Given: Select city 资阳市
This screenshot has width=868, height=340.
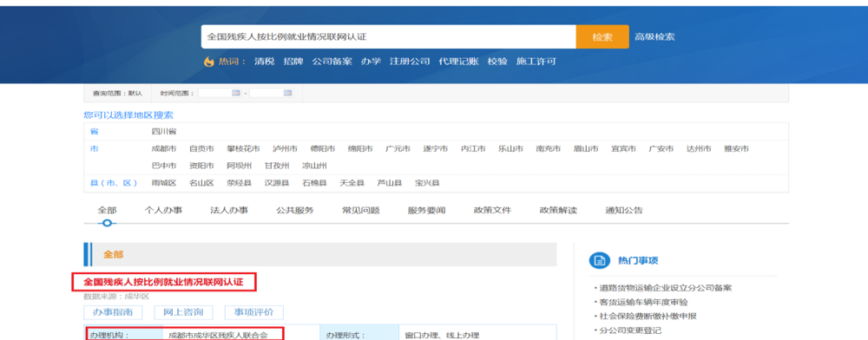Looking at the screenshot, I should coord(201,166).
